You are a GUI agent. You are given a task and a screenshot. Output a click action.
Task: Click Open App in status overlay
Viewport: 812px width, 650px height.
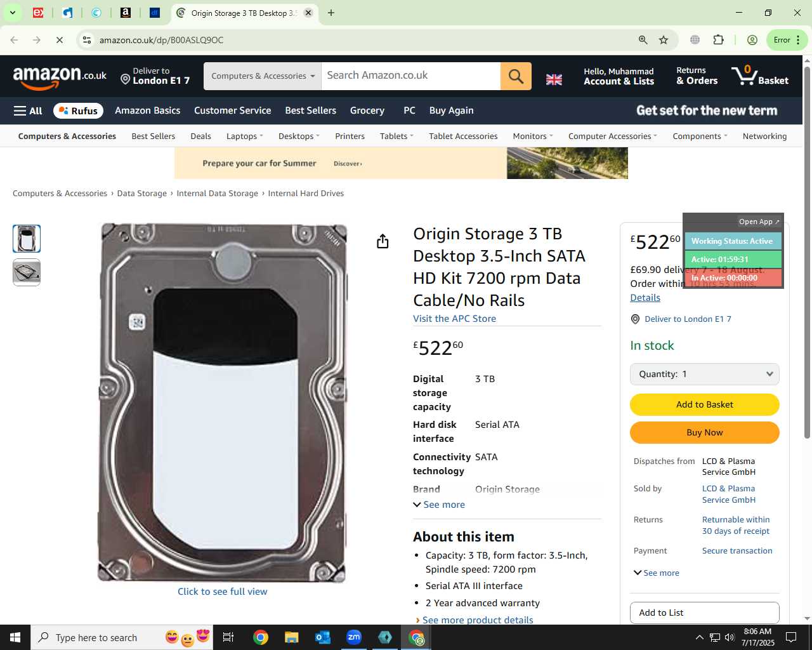click(759, 222)
